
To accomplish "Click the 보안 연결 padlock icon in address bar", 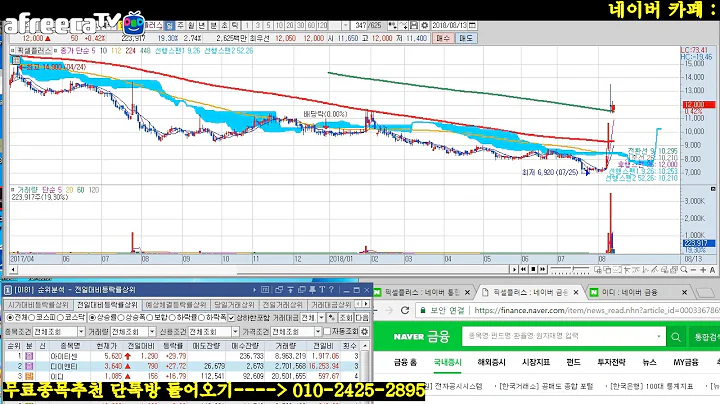I will tap(423, 310).
